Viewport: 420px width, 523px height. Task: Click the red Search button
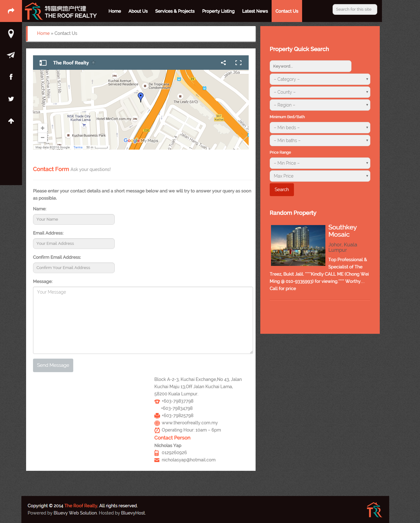click(x=282, y=190)
